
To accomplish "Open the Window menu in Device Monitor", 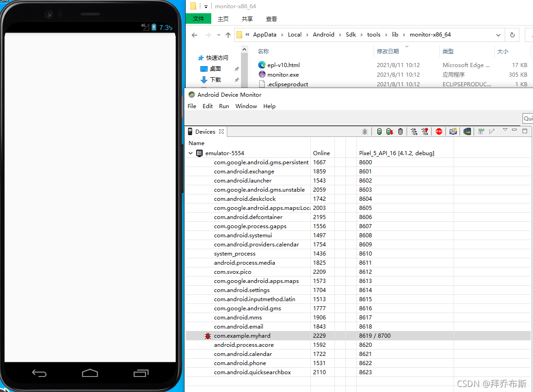I will (246, 106).
